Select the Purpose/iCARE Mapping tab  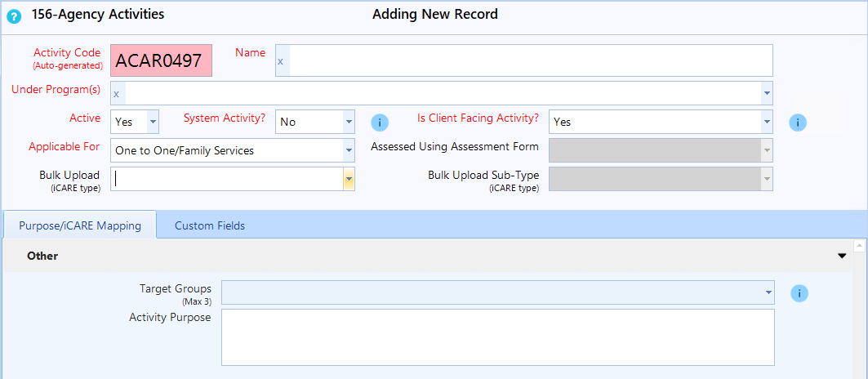coord(80,225)
